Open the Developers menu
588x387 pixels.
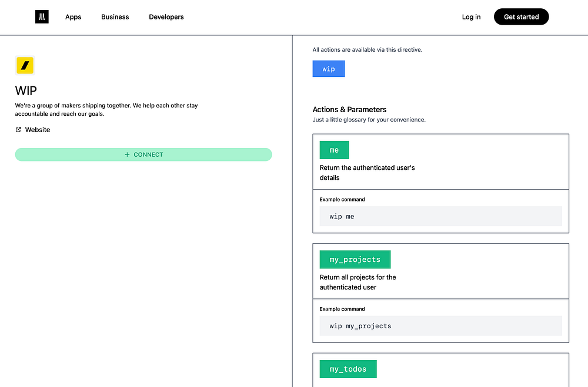166,17
